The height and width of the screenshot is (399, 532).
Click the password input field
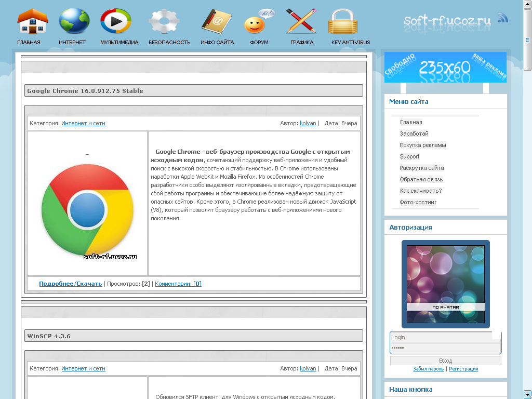point(445,348)
